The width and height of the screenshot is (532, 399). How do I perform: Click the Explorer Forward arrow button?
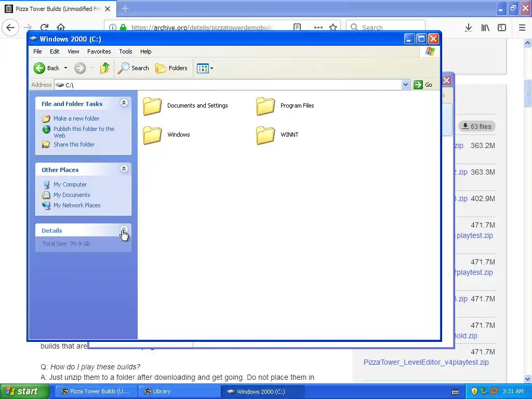click(x=80, y=68)
